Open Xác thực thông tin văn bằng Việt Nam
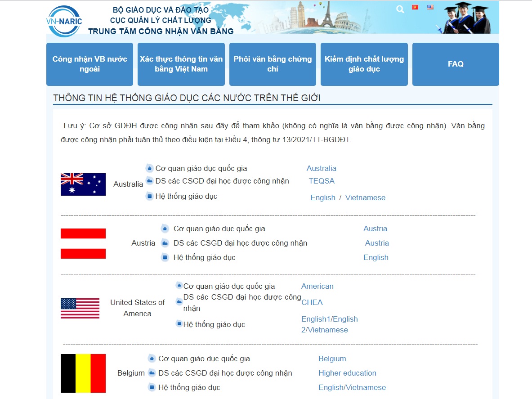The width and height of the screenshot is (532, 399). tap(181, 64)
